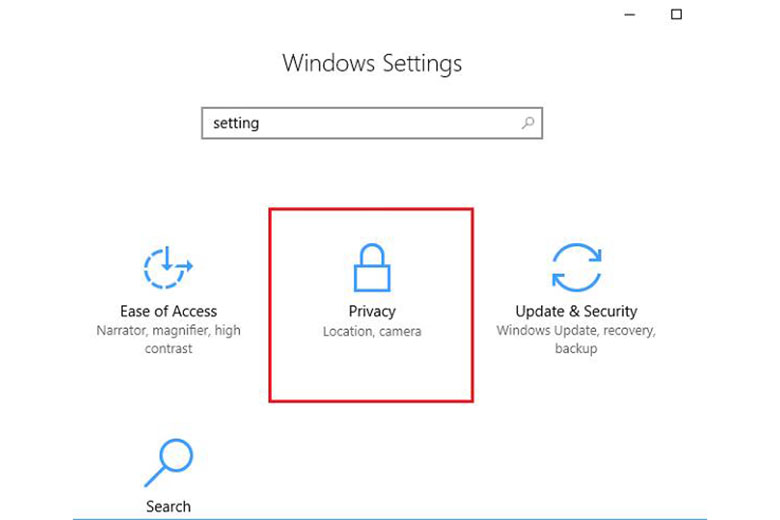This screenshot has height=520, width=780.
Task: Open the Search category label
Action: 168,506
